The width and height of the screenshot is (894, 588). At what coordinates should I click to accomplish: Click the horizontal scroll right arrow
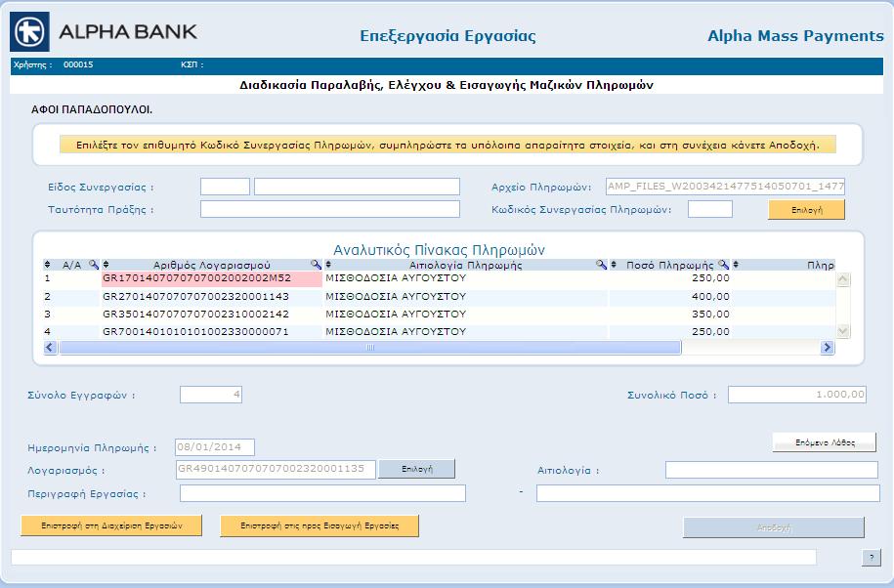coord(828,347)
